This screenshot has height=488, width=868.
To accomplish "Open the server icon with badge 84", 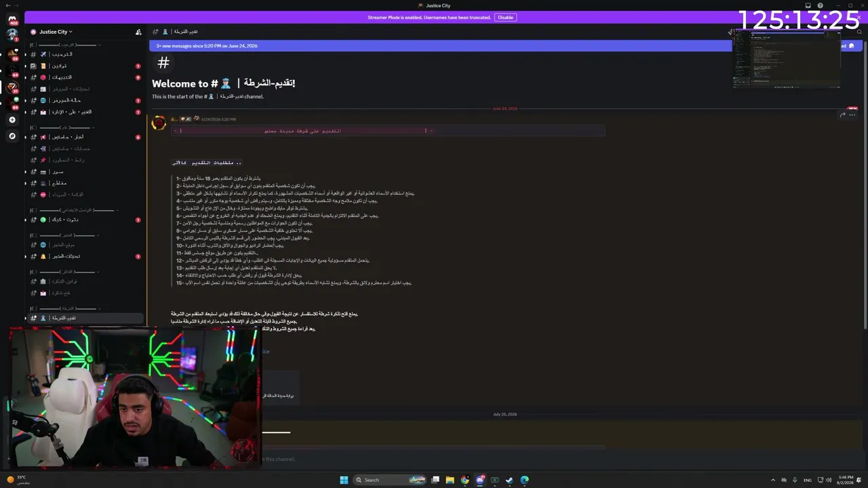I will point(12,102).
